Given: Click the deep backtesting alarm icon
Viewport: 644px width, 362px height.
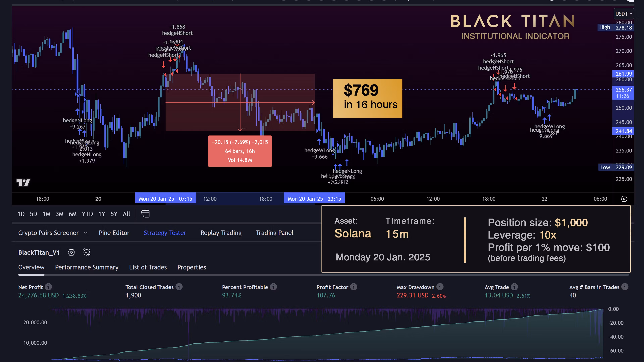Looking at the screenshot, I should [87, 252].
